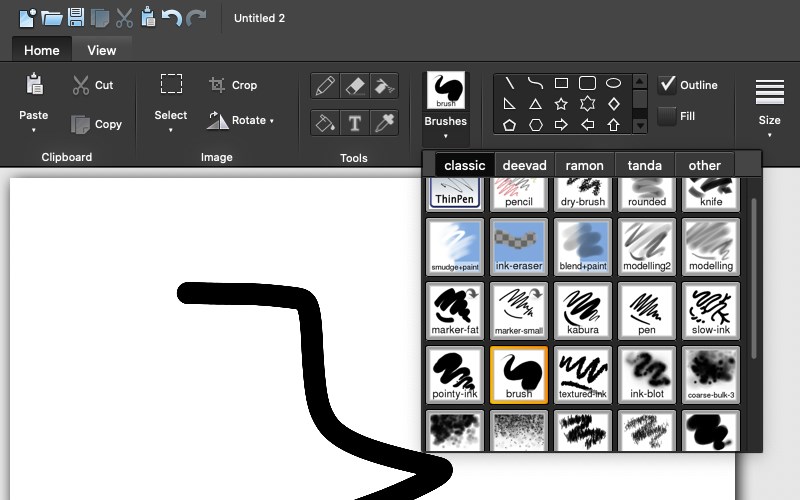Click the paste icon in title toolbar

click(148, 17)
